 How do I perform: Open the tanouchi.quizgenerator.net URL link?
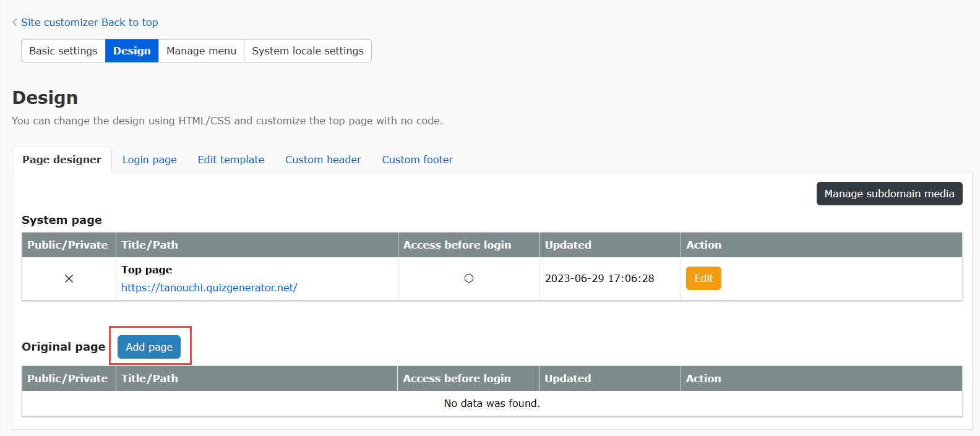[x=209, y=288]
